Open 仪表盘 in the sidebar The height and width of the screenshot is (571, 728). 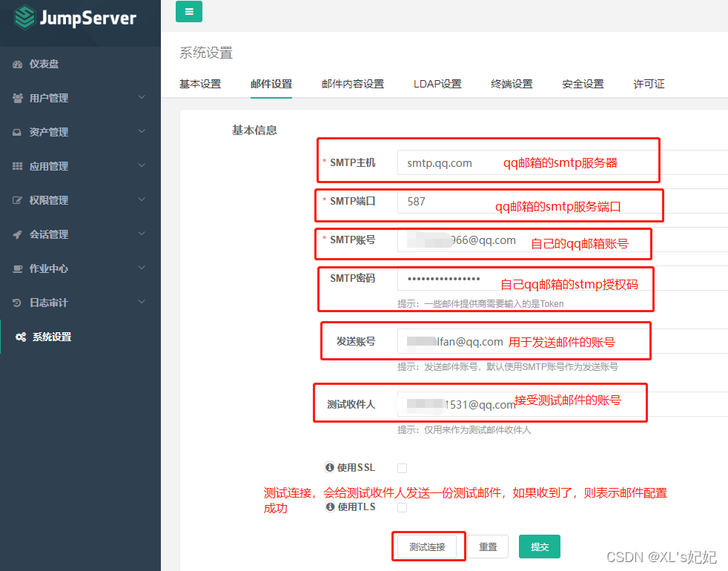[80, 64]
